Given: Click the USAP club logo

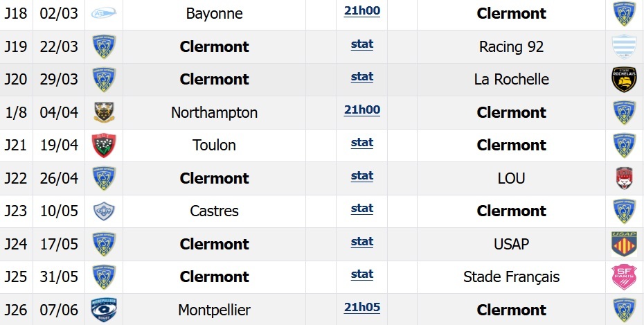Looking at the screenshot, I should 624,244.
